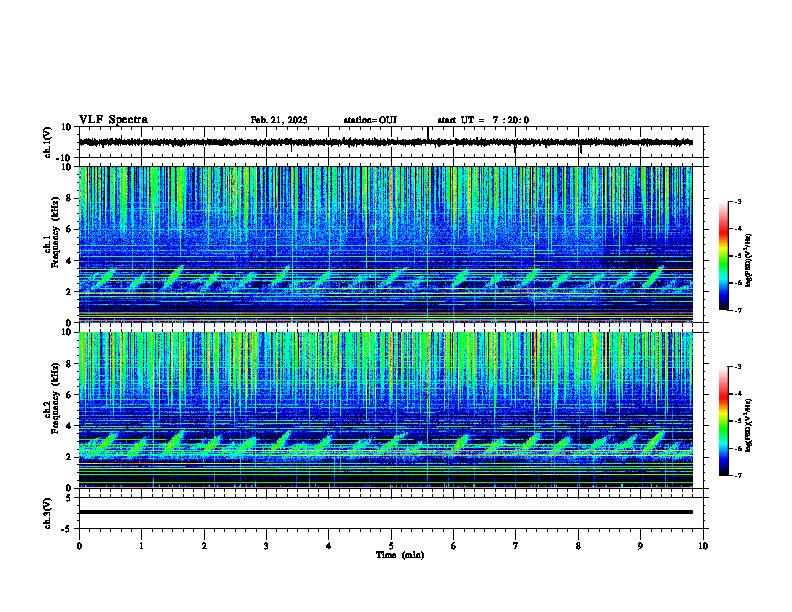792x612 pixels.
Task: Click time axis tick label '5'
Action: (x=391, y=546)
